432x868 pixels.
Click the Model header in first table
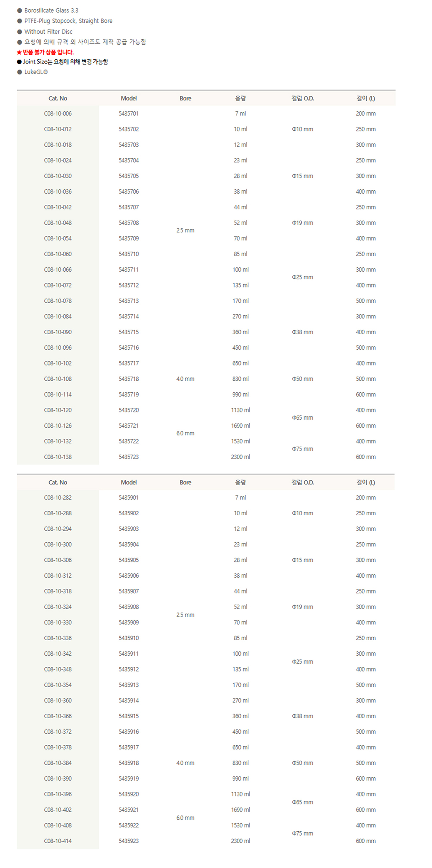tap(129, 99)
